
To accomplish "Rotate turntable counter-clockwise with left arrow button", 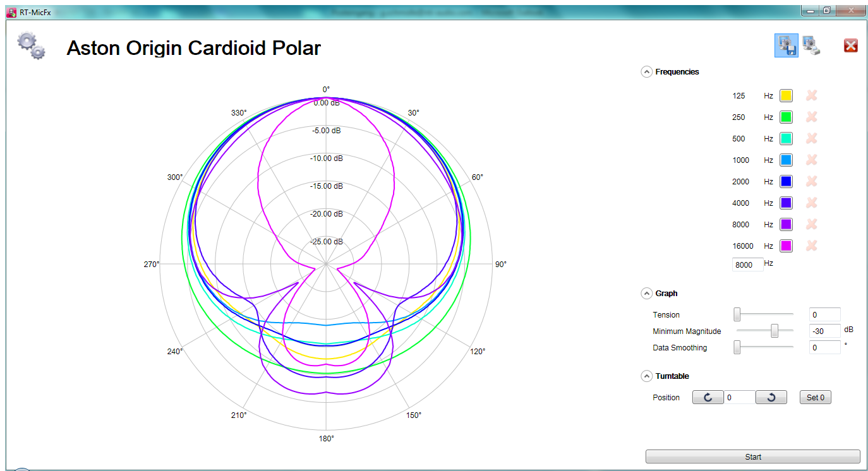I will pos(708,398).
